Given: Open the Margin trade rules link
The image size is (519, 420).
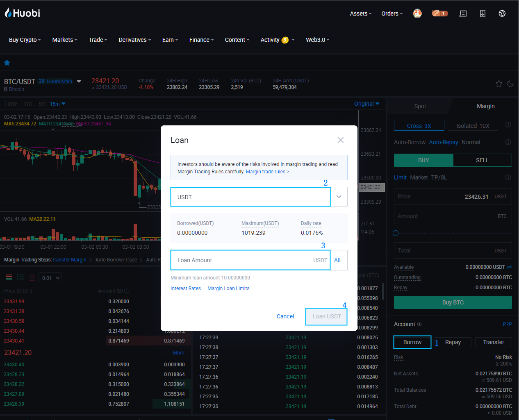Looking at the screenshot, I should coord(267,172).
